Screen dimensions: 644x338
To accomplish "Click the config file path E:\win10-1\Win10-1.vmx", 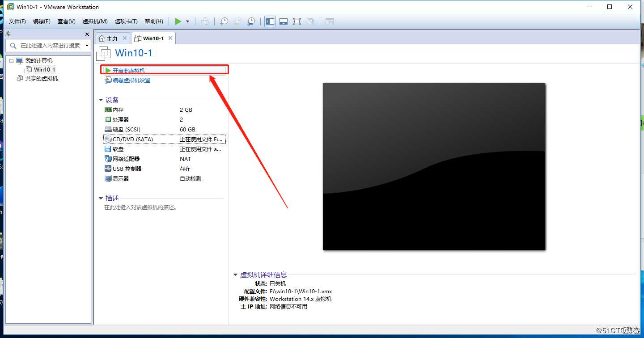I will (301, 292).
